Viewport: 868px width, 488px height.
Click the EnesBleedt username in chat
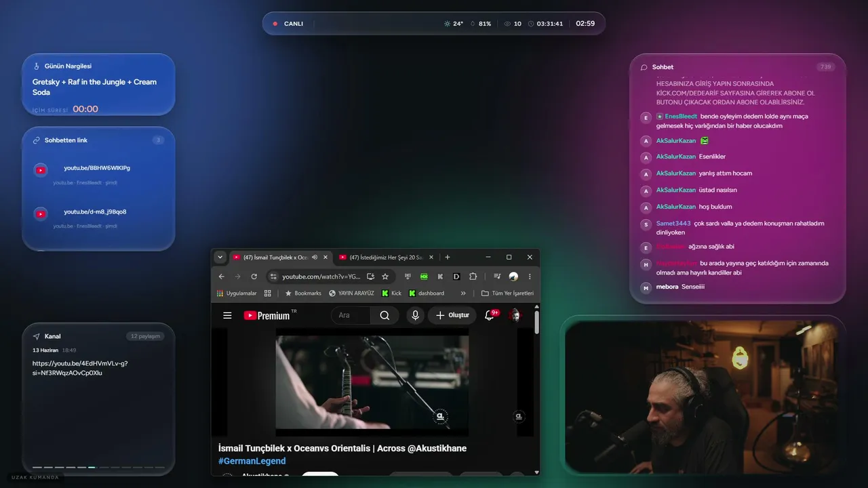[681, 117]
